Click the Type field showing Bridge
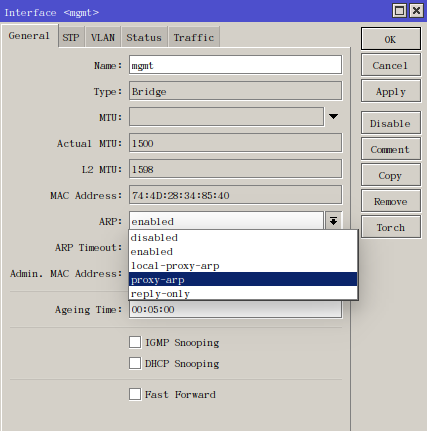 click(x=235, y=91)
